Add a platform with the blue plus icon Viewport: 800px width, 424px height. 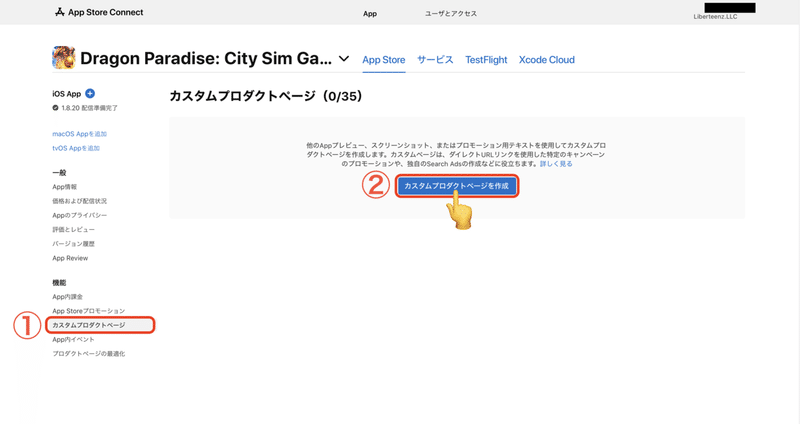coord(90,93)
